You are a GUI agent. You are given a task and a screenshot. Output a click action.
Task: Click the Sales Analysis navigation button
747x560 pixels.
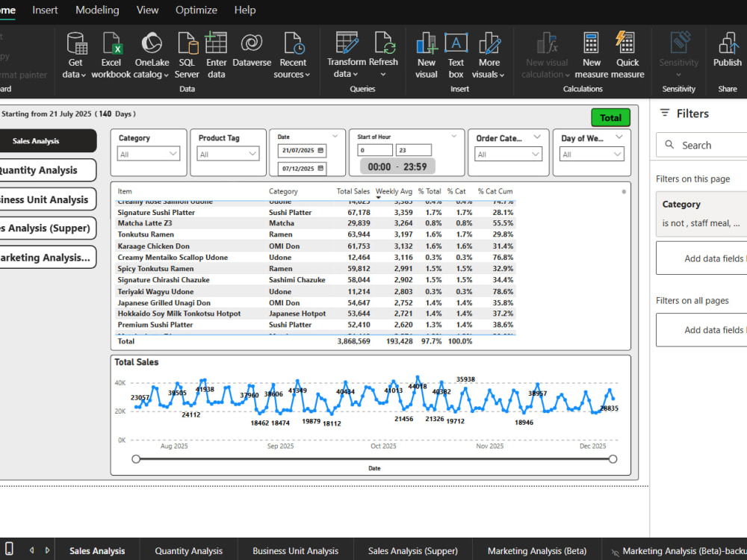click(47, 141)
